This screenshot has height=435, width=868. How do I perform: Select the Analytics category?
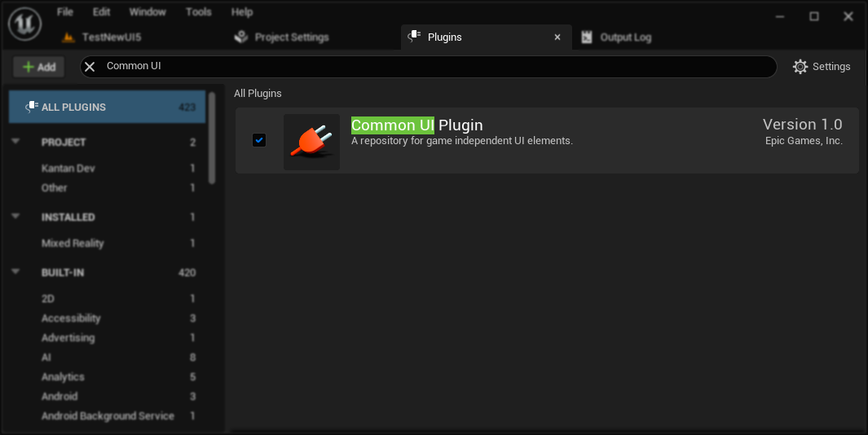click(108, 377)
